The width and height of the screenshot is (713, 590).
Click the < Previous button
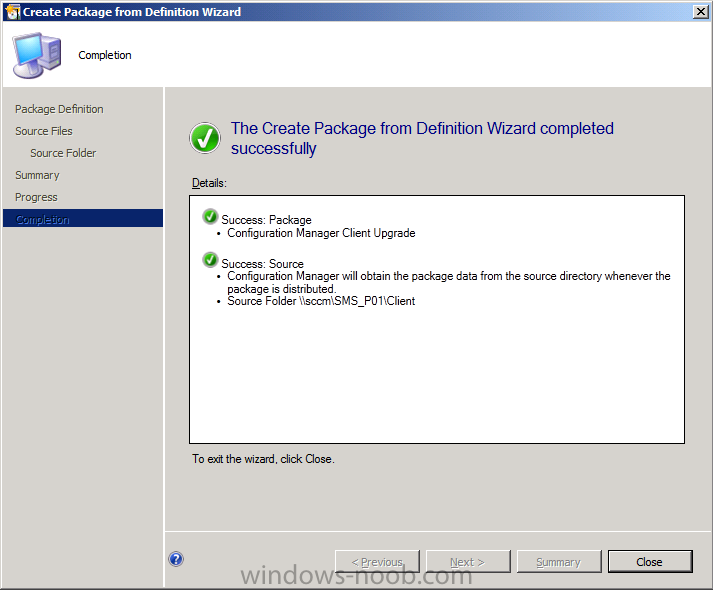[x=377, y=562]
